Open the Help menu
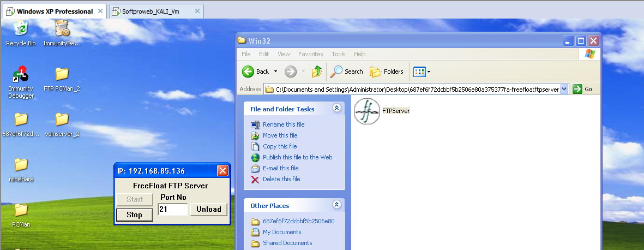This screenshot has width=644, height=250. coord(359,54)
